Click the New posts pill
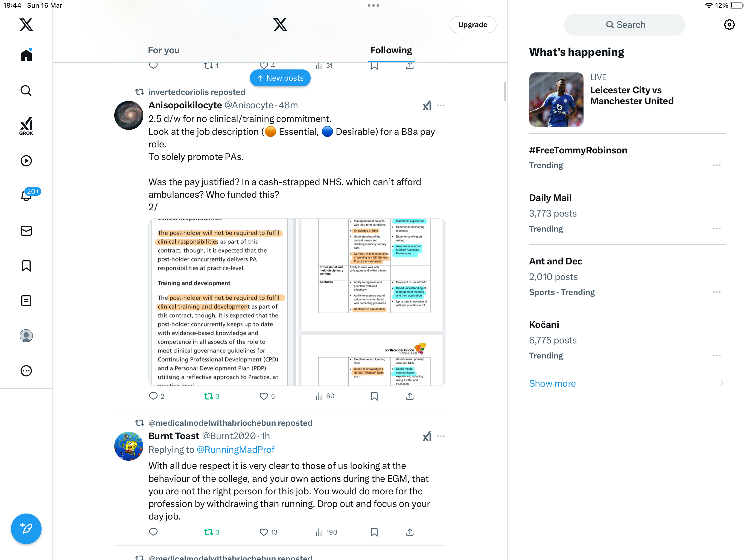 click(280, 78)
